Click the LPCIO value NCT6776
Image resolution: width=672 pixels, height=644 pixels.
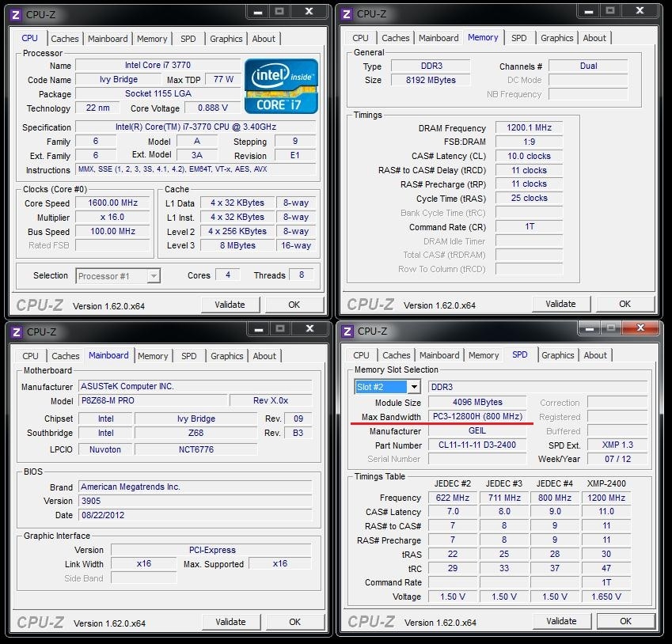coord(196,449)
